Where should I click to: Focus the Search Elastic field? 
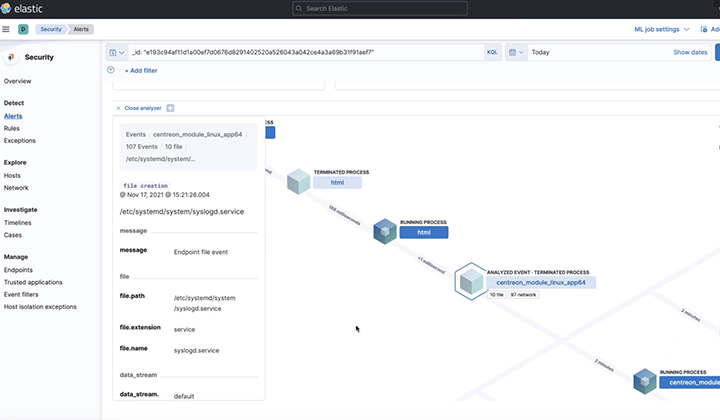click(x=380, y=8)
